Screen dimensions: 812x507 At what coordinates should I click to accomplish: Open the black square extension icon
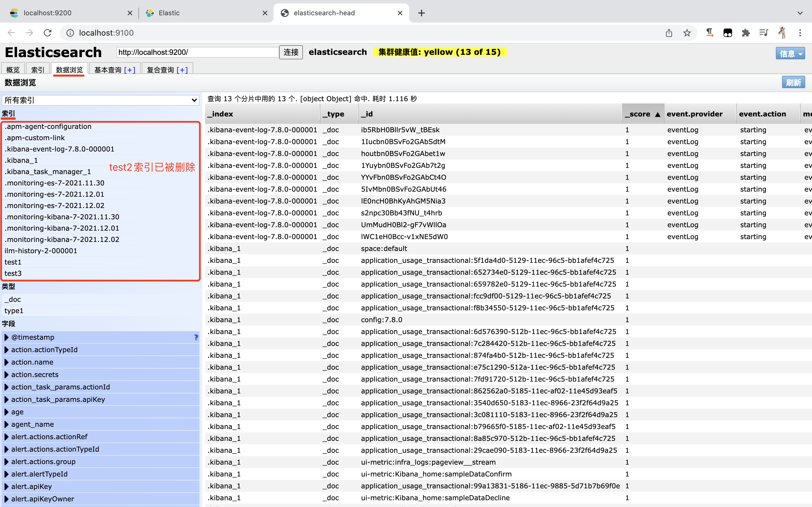click(x=728, y=32)
